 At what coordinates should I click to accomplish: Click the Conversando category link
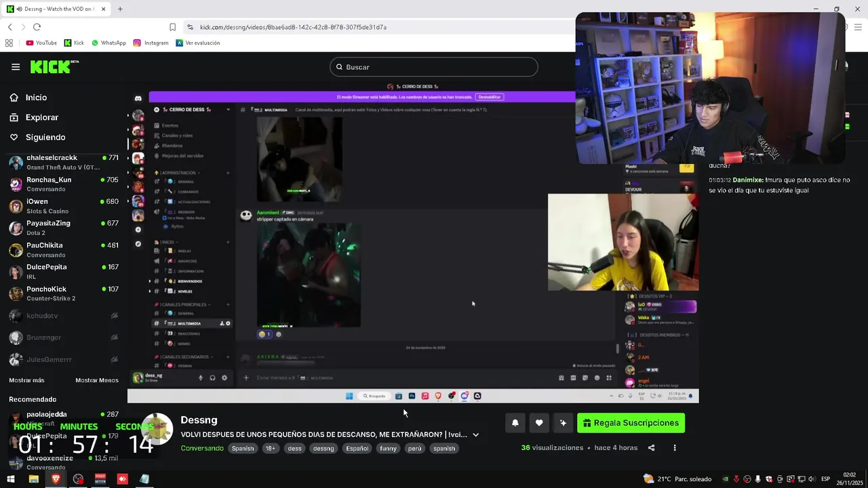click(202, 448)
